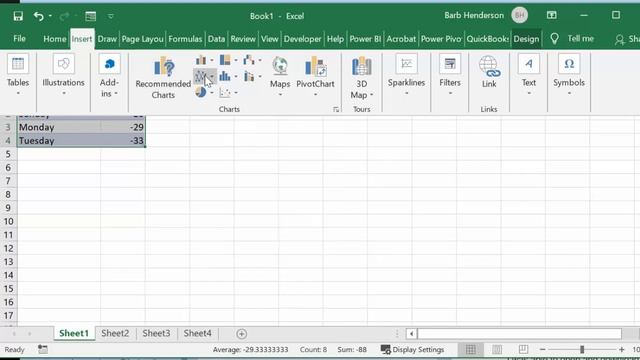640x360 pixels.
Task: Click the PivotChart button
Action: tap(315, 77)
